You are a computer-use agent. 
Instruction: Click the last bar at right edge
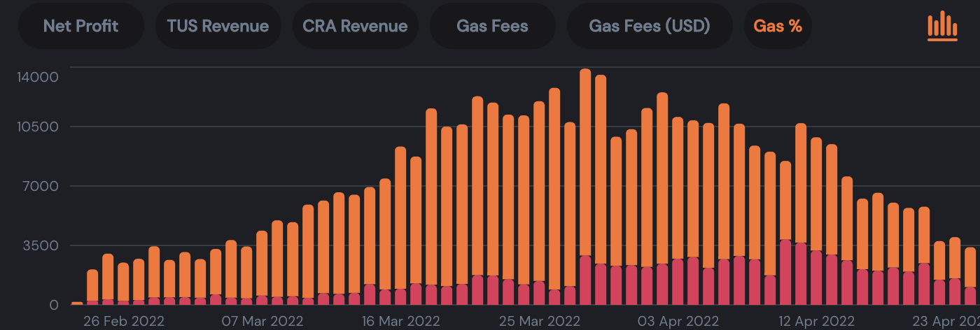point(970,276)
